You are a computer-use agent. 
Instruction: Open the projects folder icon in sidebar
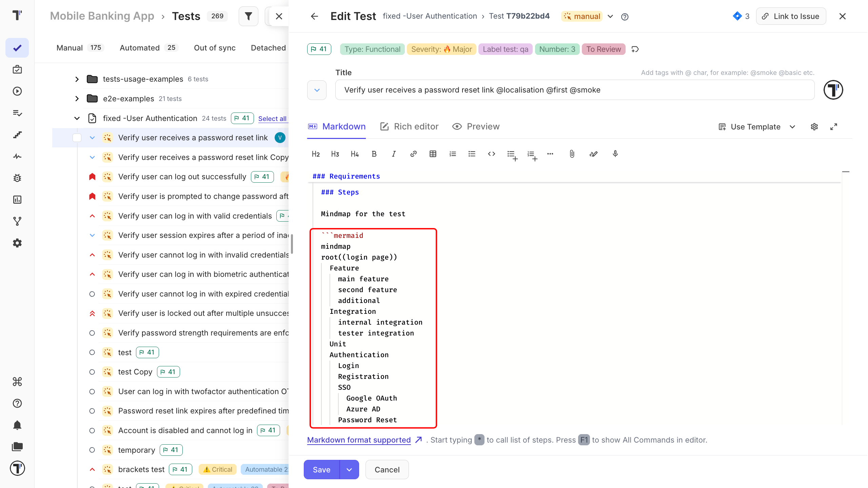[17, 447]
